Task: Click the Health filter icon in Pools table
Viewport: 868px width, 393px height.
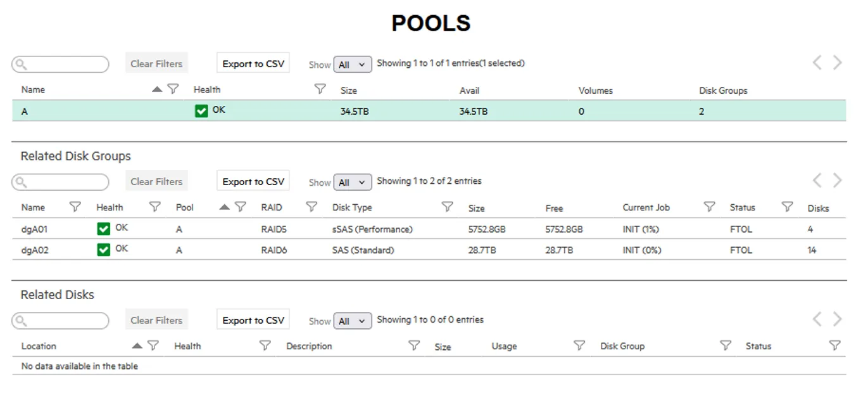Action: pos(320,89)
